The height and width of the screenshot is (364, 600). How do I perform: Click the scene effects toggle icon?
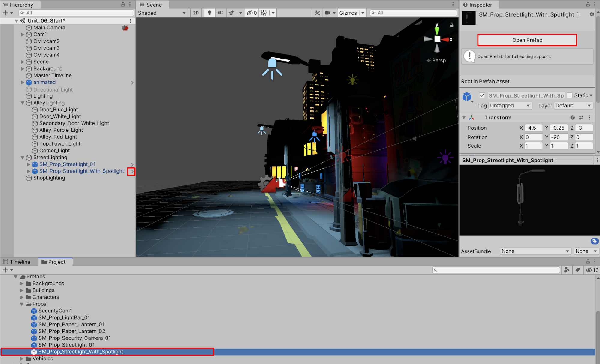(x=231, y=13)
